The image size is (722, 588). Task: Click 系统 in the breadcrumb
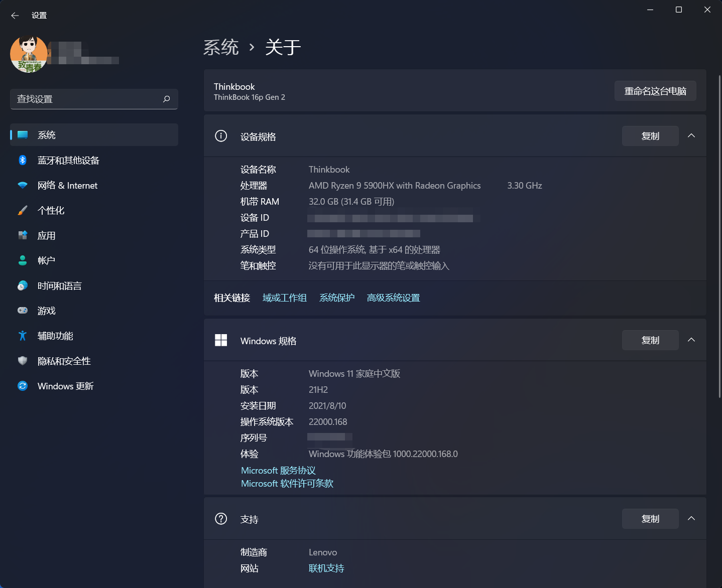tap(221, 48)
